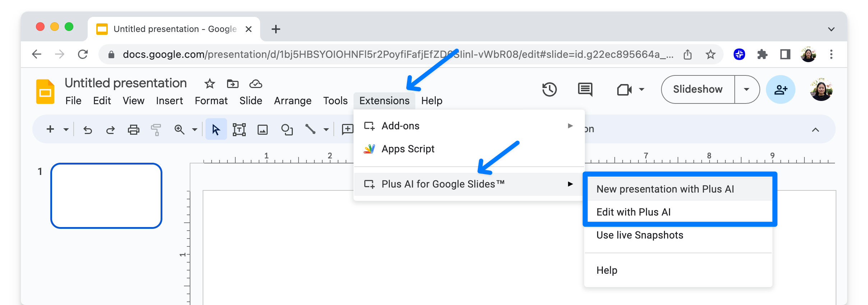Click the insert image icon
868x305 pixels.
[x=263, y=129]
